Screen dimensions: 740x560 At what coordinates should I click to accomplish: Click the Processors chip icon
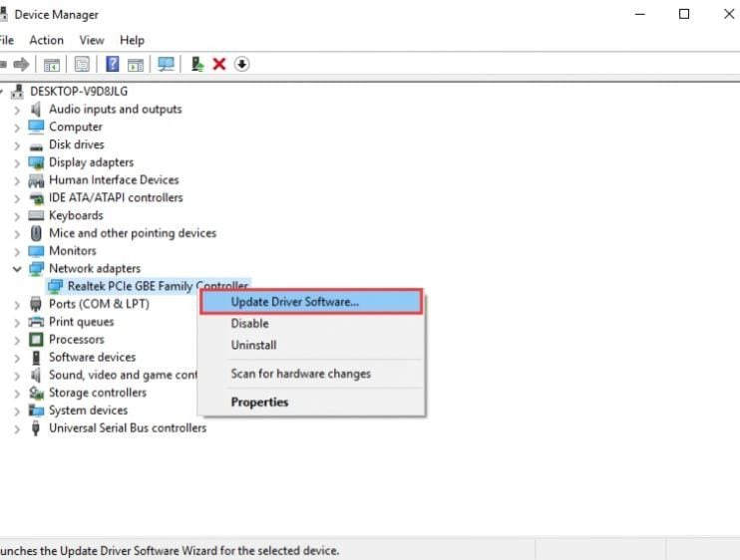pyautogui.click(x=36, y=340)
